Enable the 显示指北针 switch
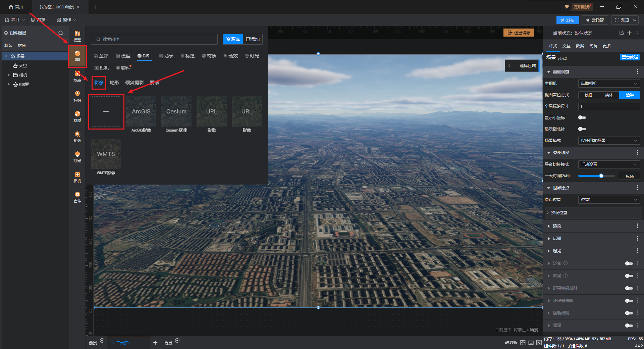The image size is (644, 349). click(582, 129)
